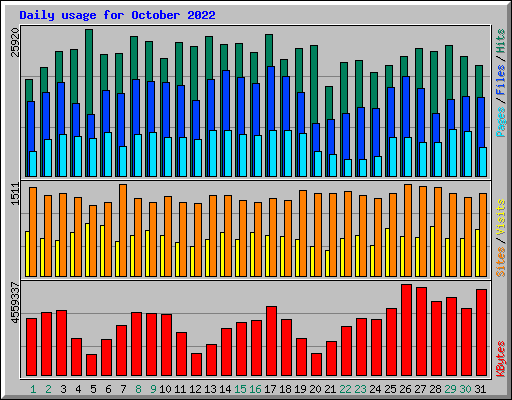The width and height of the screenshot is (512, 400).
Task: Click day 15 on the x-axis
Action: click(x=240, y=389)
